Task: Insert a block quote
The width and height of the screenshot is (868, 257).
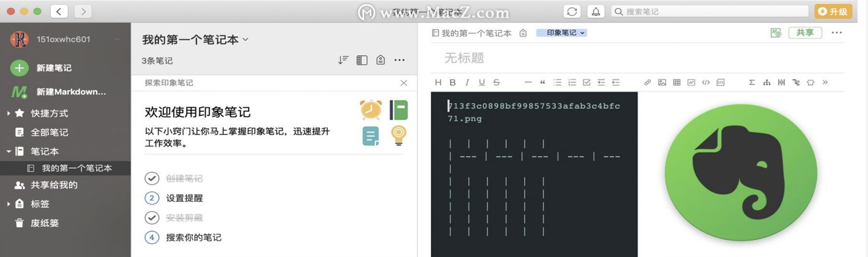Action: [542, 82]
